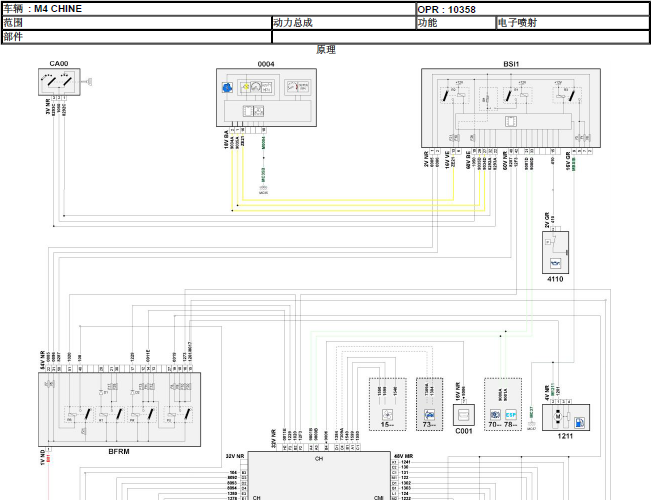Click the 1V ND label below BFRM
Image resolution: width=651 pixels, height=500 pixels.
click(x=42, y=457)
